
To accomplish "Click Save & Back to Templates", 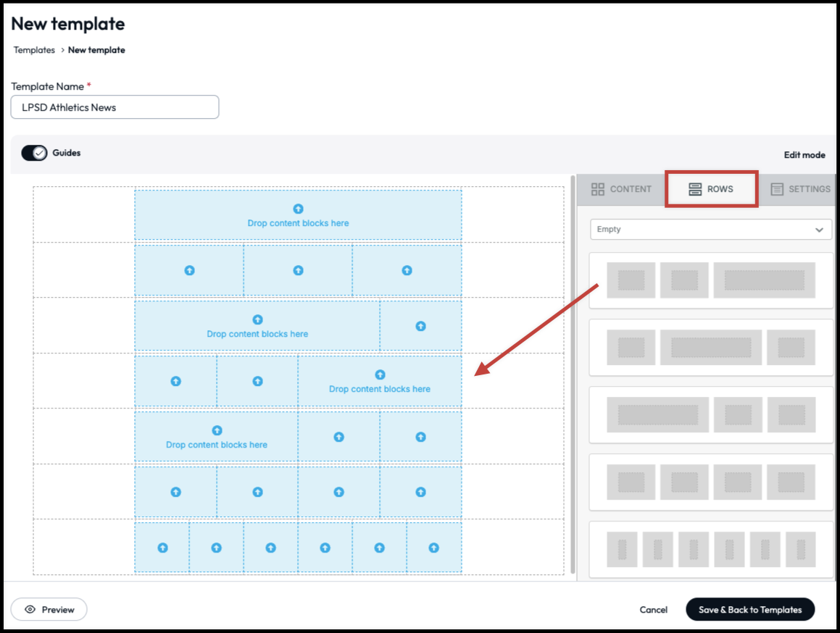I will coord(750,610).
